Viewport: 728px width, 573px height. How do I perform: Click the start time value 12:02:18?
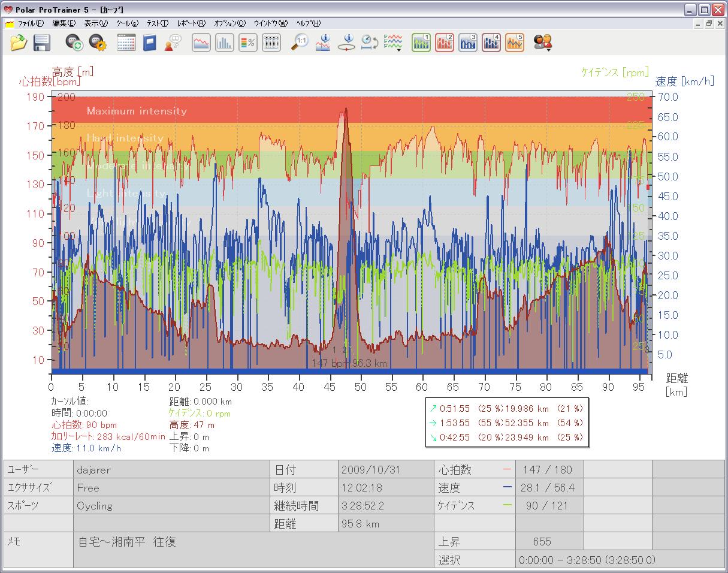coord(386,488)
